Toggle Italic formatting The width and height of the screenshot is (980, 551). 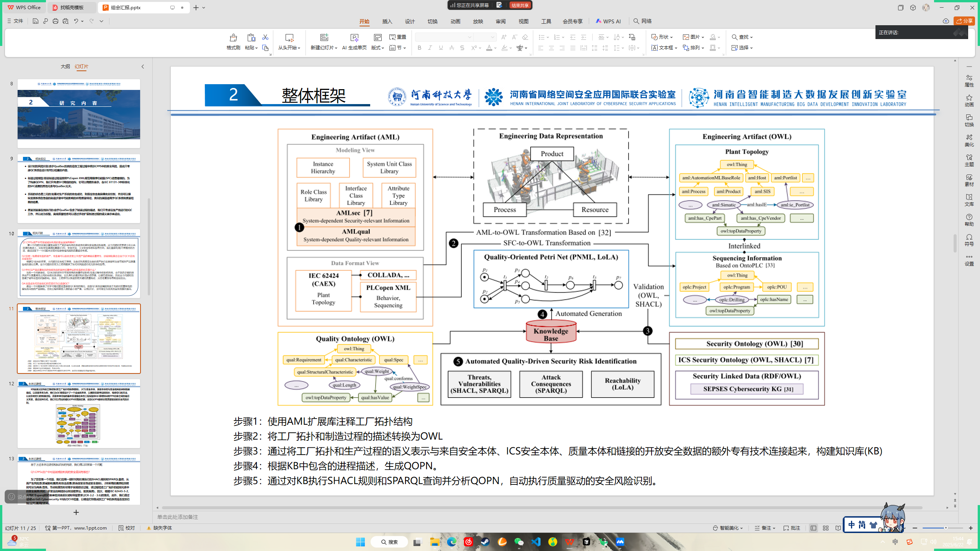click(x=430, y=48)
